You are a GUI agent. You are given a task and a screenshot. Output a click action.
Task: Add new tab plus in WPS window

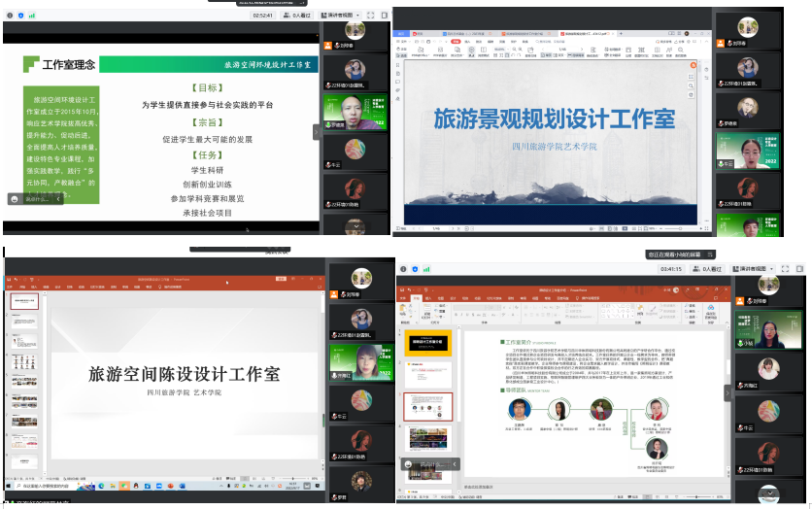coord(621,34)
